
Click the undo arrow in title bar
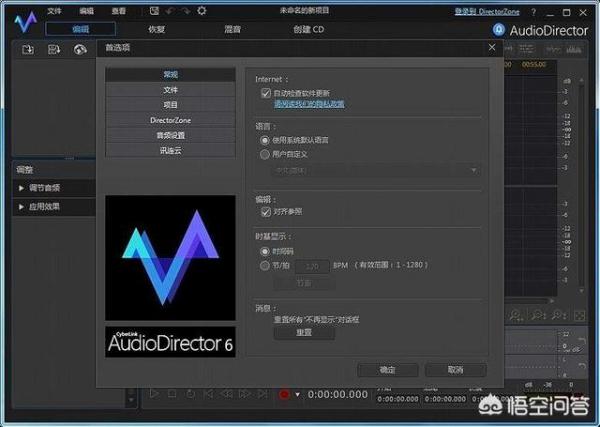coord(170,11)
